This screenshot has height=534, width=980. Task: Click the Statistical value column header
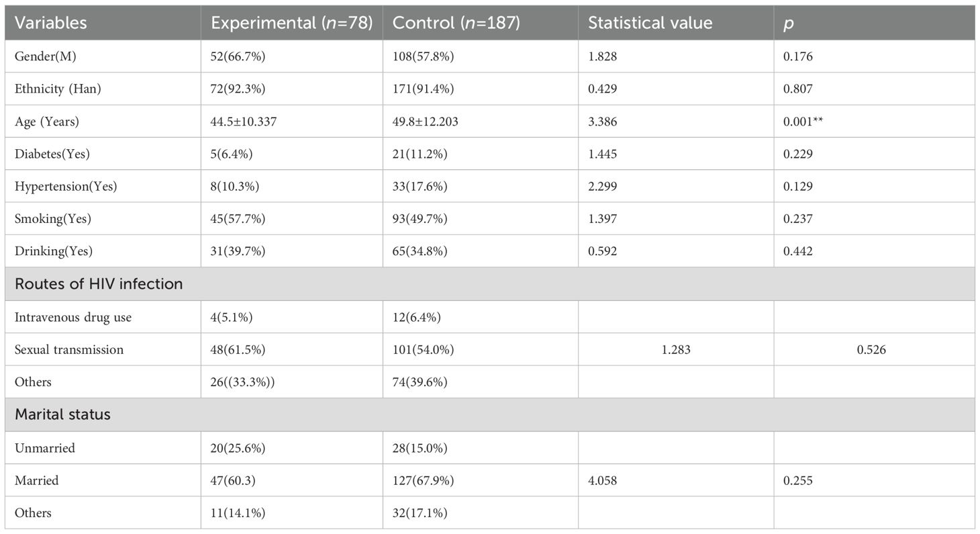coord(650,23)
